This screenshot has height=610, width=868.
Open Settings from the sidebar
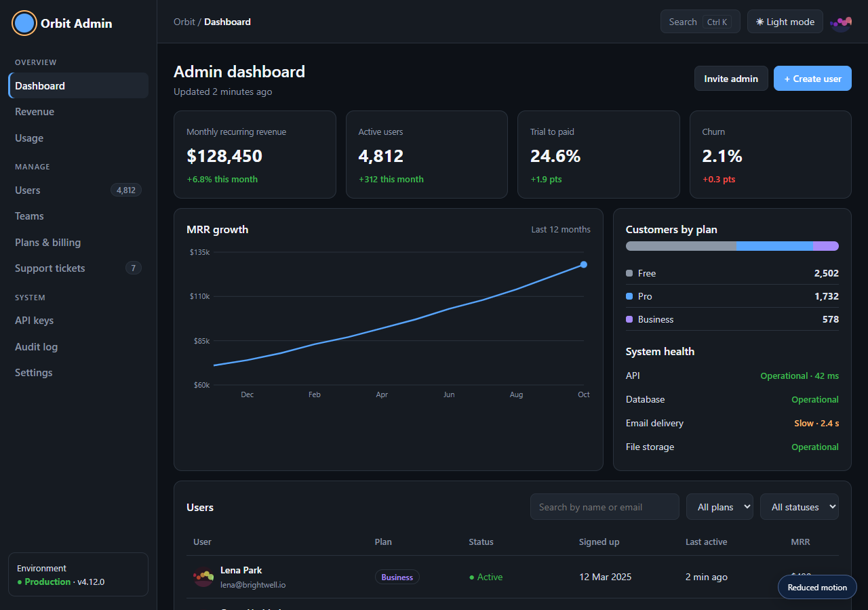click(79, 373)
